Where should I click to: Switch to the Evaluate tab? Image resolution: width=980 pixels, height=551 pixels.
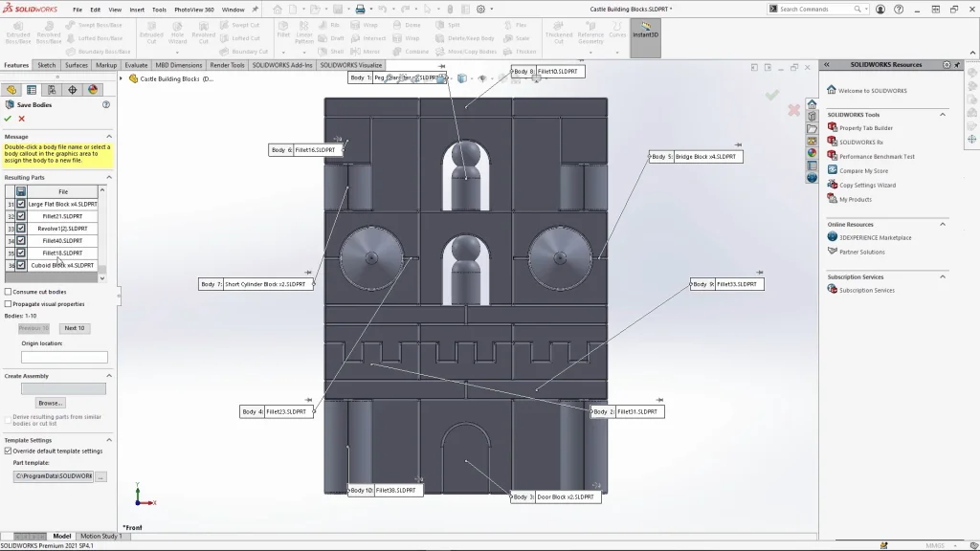point(136,65)
